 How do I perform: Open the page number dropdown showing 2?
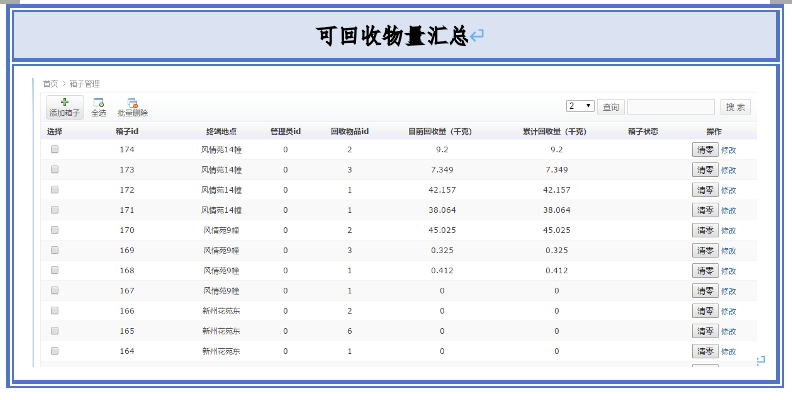(x=580, y=106)
